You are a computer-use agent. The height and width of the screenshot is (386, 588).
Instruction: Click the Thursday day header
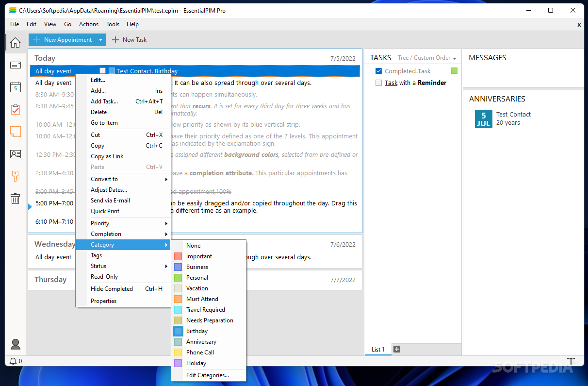click(50, 280)
